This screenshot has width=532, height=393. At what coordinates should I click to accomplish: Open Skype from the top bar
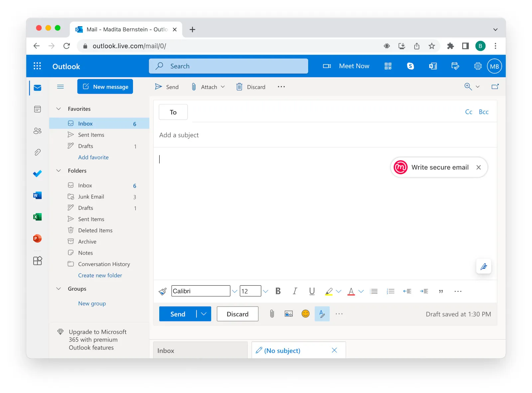coord(410,66)
